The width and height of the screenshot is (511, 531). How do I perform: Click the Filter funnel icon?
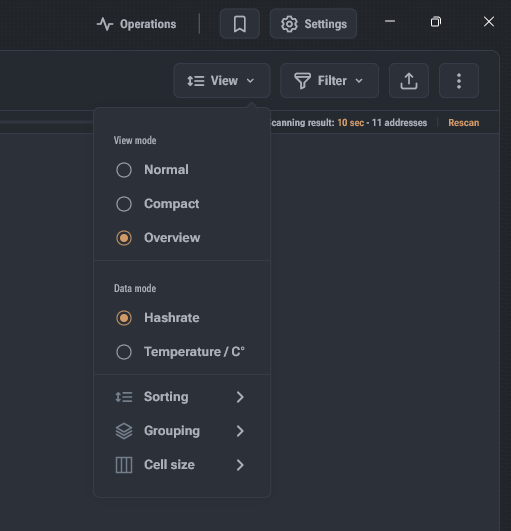click(x=302, y=81)
